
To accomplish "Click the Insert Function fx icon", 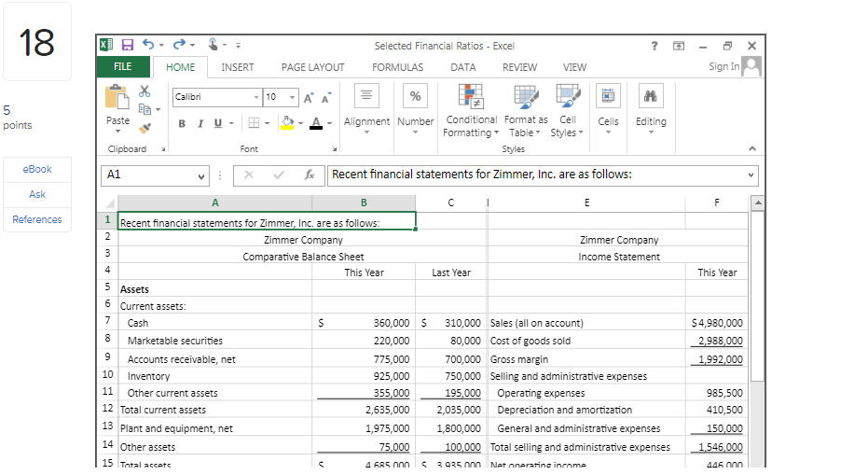I will (310, 175).
